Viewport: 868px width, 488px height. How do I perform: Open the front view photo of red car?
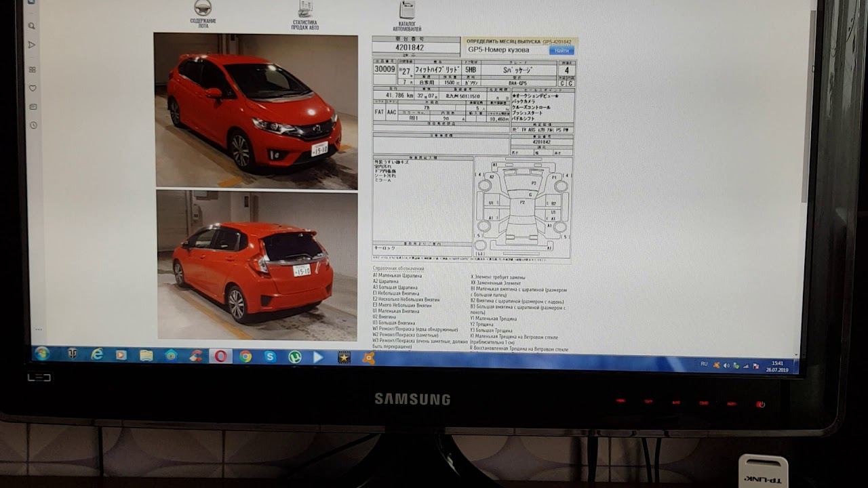click(x=256, y=111)
